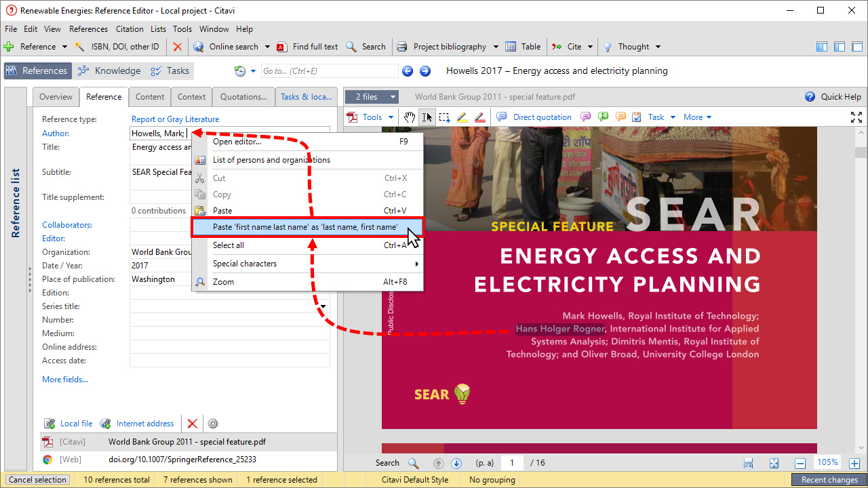Open the attachment settings gear icon
This screenshot has width=868, height=488.
pos(213,424)
